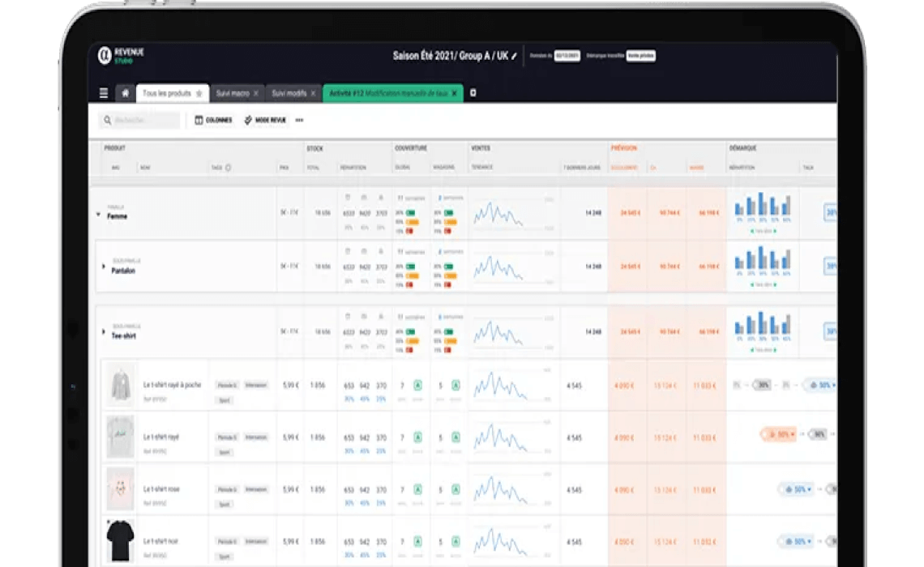Screen dimensions: 924x567
Task: Click first green A badge on t-shirt à poche row
Action: coord(417,386)
